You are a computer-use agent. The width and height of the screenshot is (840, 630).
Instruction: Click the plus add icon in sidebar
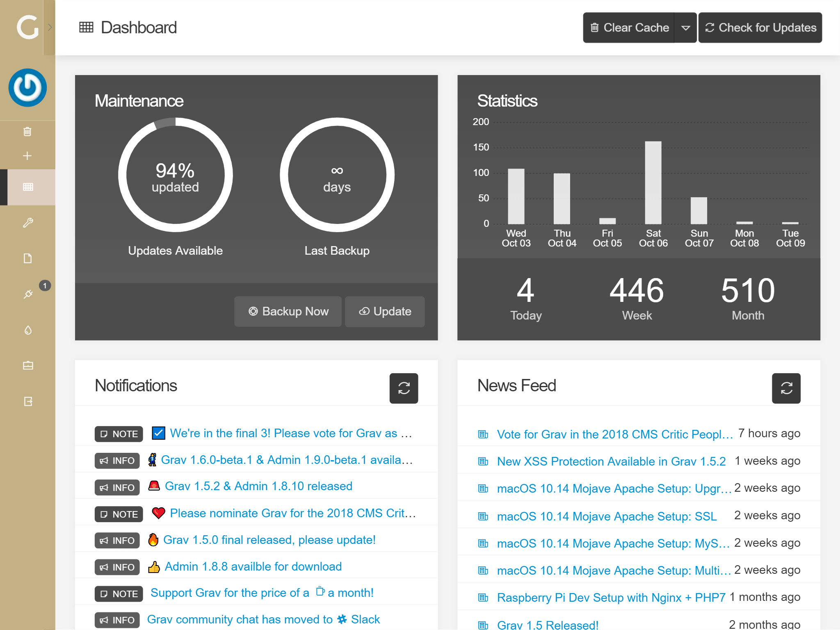point(27,156)
